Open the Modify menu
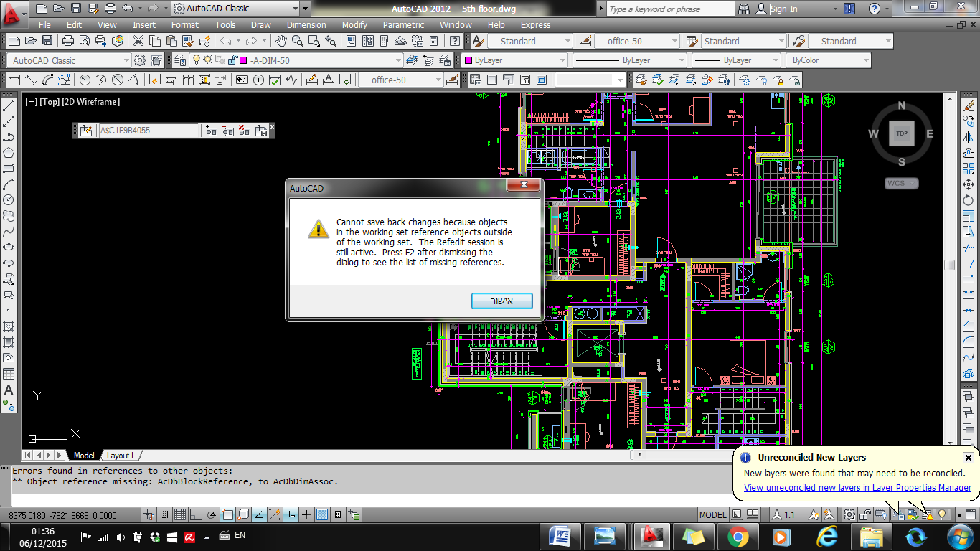Screen dimensions: 980x551 point(354,24)
